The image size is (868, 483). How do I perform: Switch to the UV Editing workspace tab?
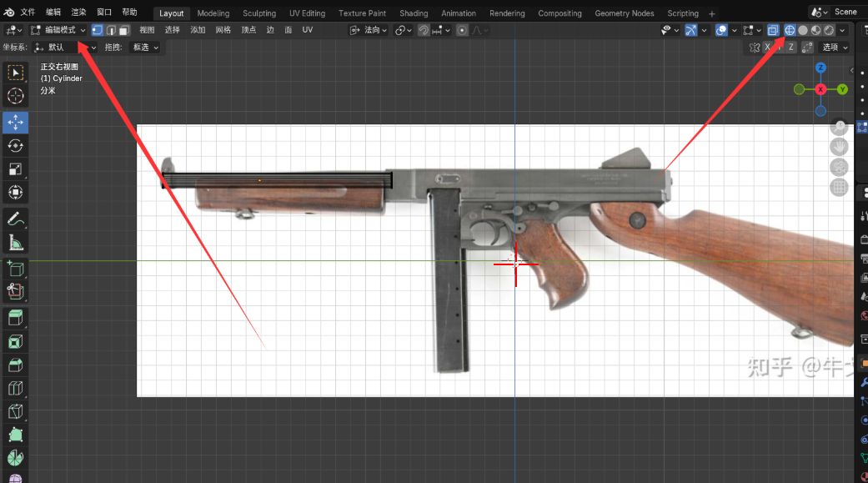coord(307,13)
